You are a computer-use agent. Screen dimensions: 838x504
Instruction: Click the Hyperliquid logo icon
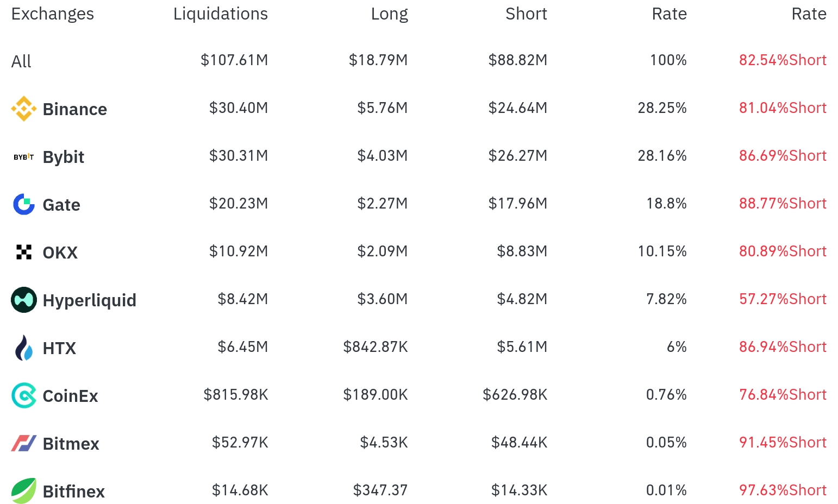pos(23,300)
